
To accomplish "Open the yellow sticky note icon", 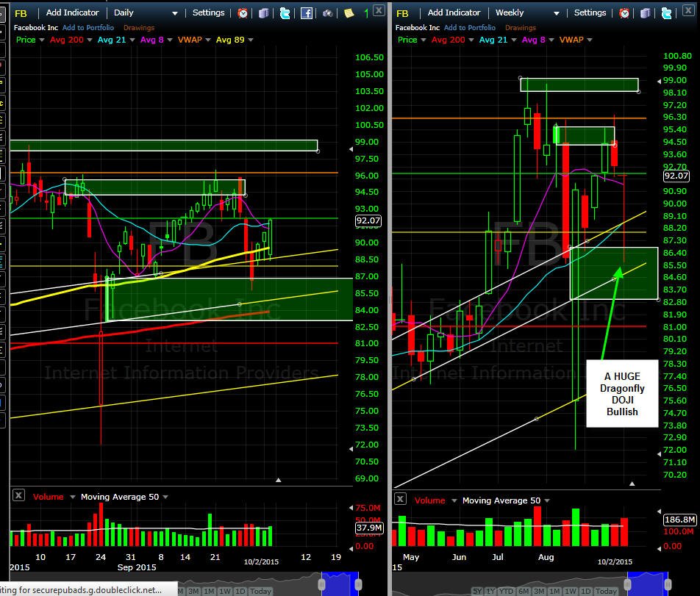I will [x=349, y=13].
